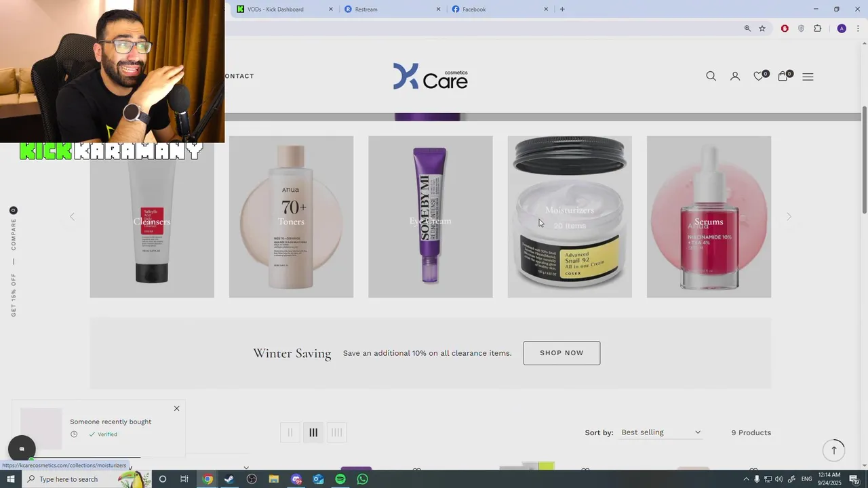Close the VODs - Kick Dashboard tab
This screenshot has height=488, width=868.
[x=331, y=9]
